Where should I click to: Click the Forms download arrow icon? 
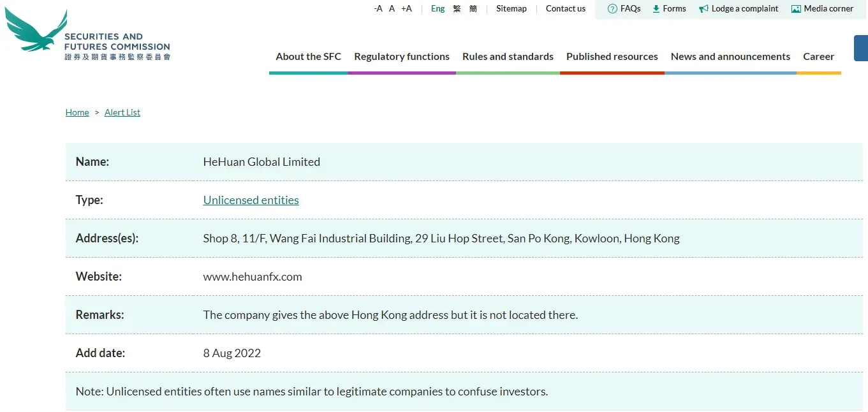click(656, 9)
